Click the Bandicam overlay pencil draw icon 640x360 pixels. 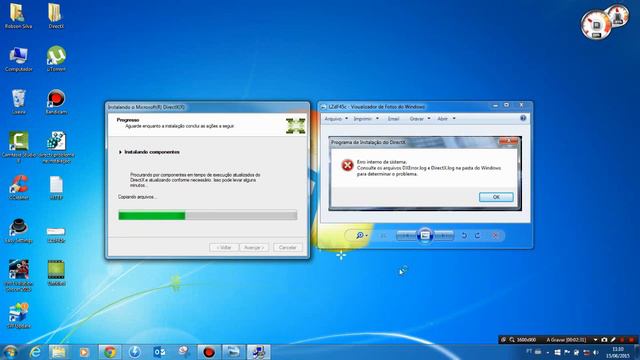613,340
